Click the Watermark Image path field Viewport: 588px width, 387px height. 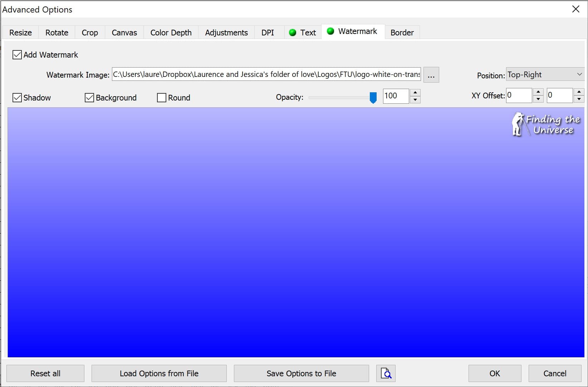point(266,74)
